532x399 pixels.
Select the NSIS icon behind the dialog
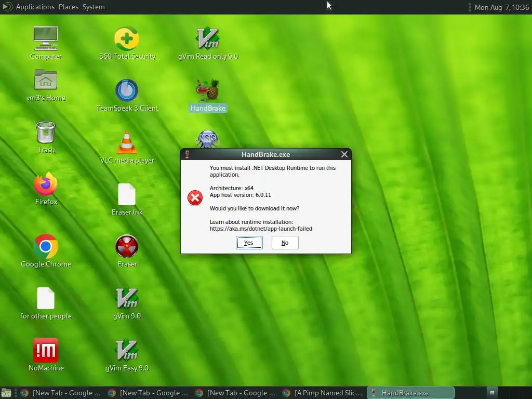207,139
